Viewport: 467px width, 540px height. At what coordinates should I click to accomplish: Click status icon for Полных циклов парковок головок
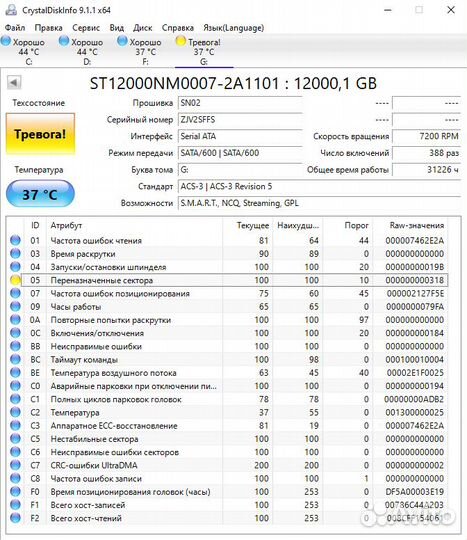15,399
